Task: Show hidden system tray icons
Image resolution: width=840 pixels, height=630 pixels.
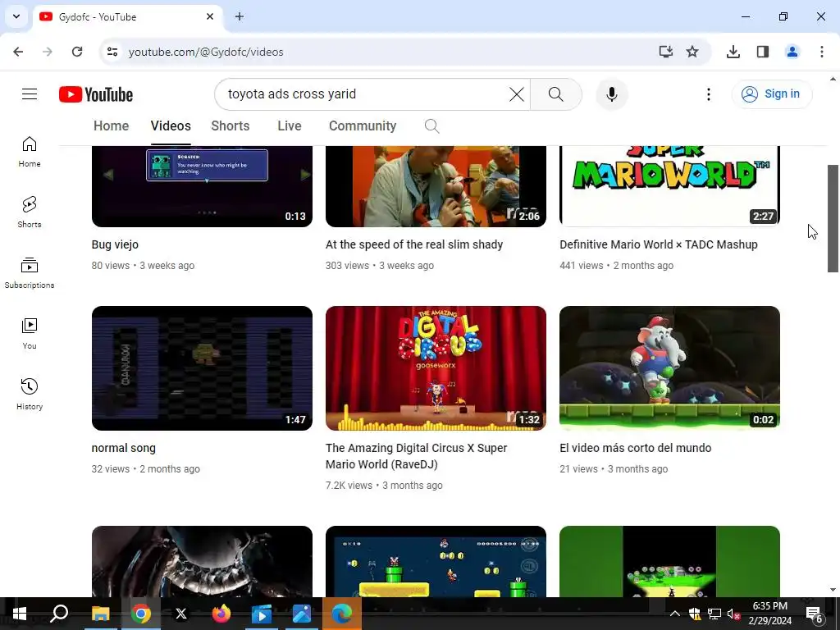Action: click(x=675, y=614)
